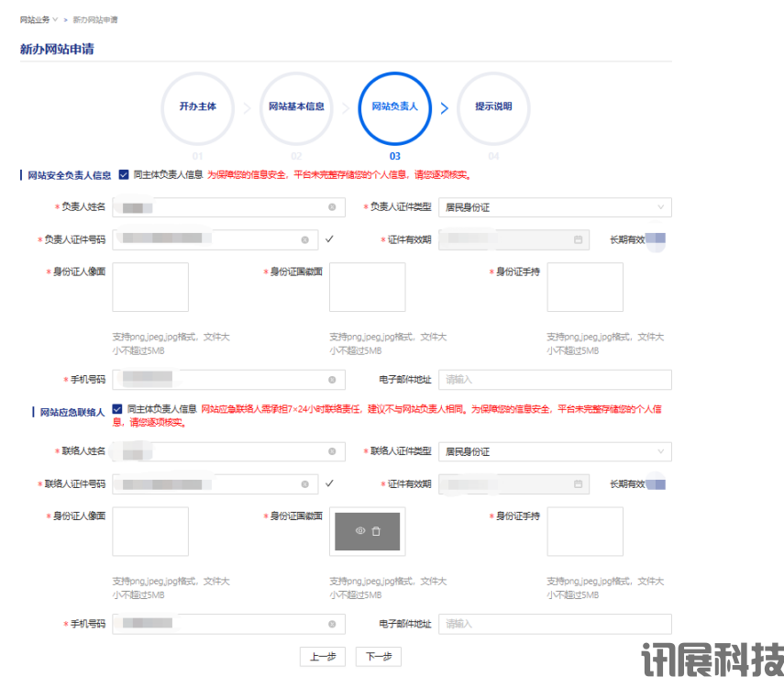
Task: Click the 上一步 button
Action: click(x=323, y=657)
